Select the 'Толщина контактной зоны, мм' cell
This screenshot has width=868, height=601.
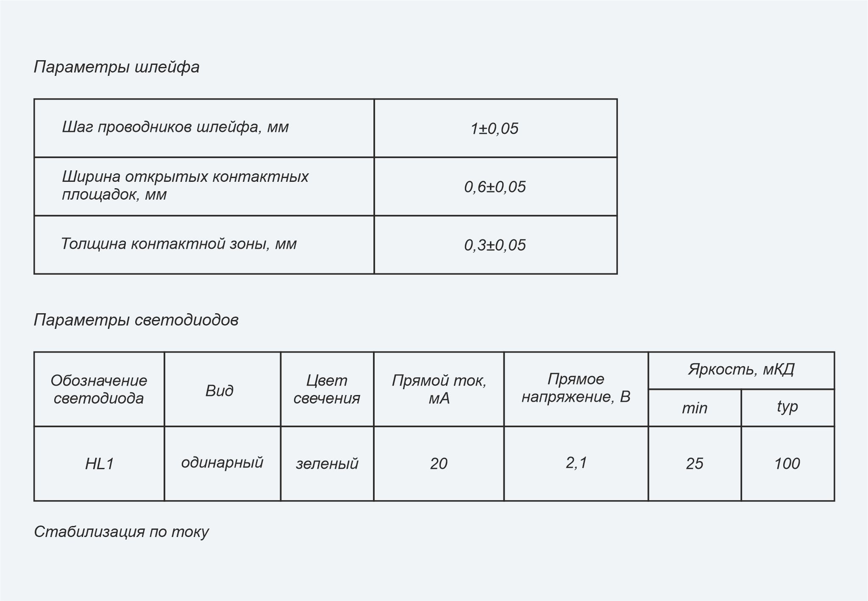point(204,245)
